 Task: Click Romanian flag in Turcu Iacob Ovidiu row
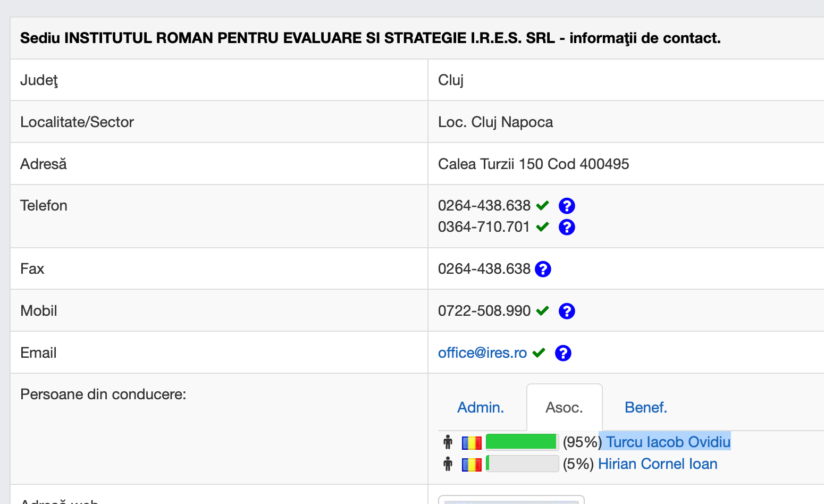pos(472,442)
